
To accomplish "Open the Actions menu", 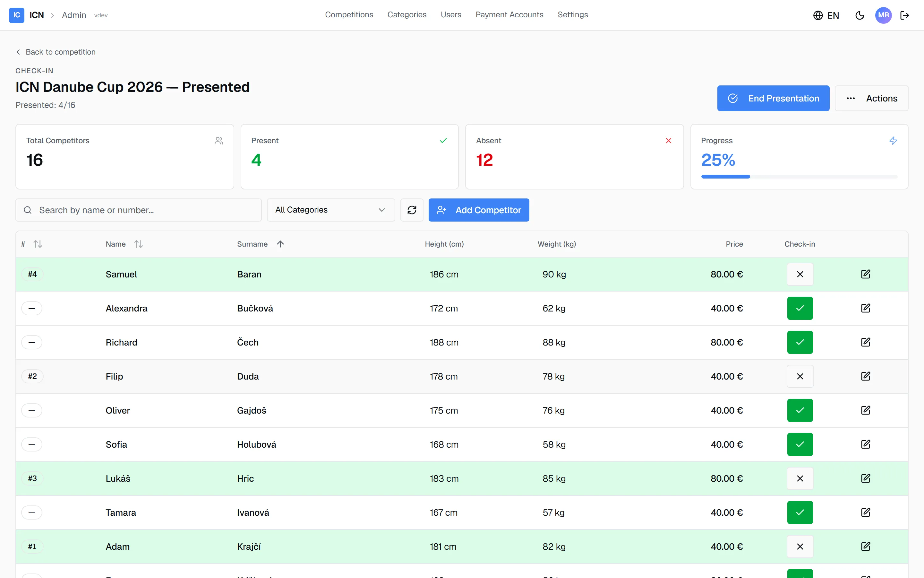I will pos(871,98).
